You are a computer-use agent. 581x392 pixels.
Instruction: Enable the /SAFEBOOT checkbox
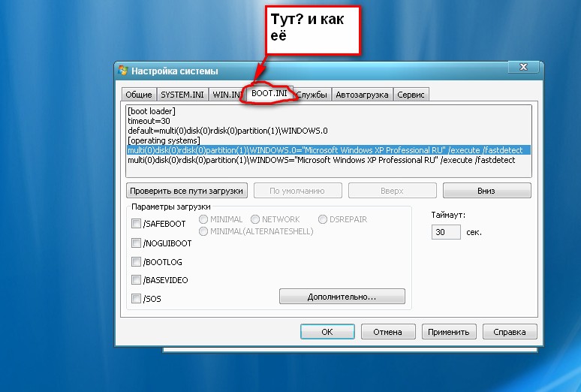click(x=136, y=223)
